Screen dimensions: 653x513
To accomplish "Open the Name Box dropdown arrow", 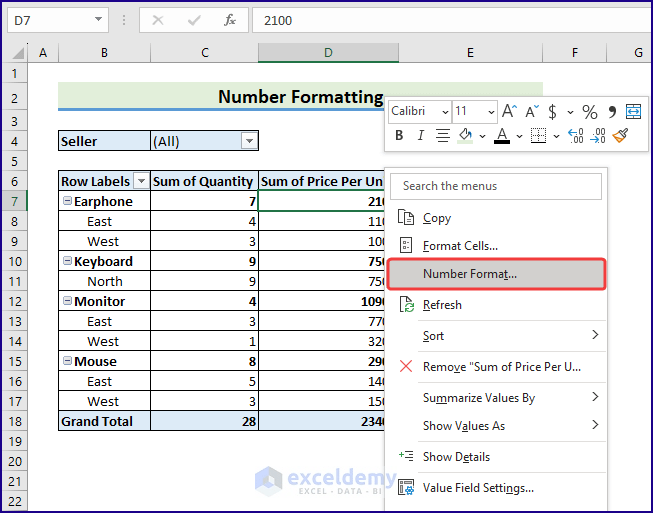I will click(98, 20).
